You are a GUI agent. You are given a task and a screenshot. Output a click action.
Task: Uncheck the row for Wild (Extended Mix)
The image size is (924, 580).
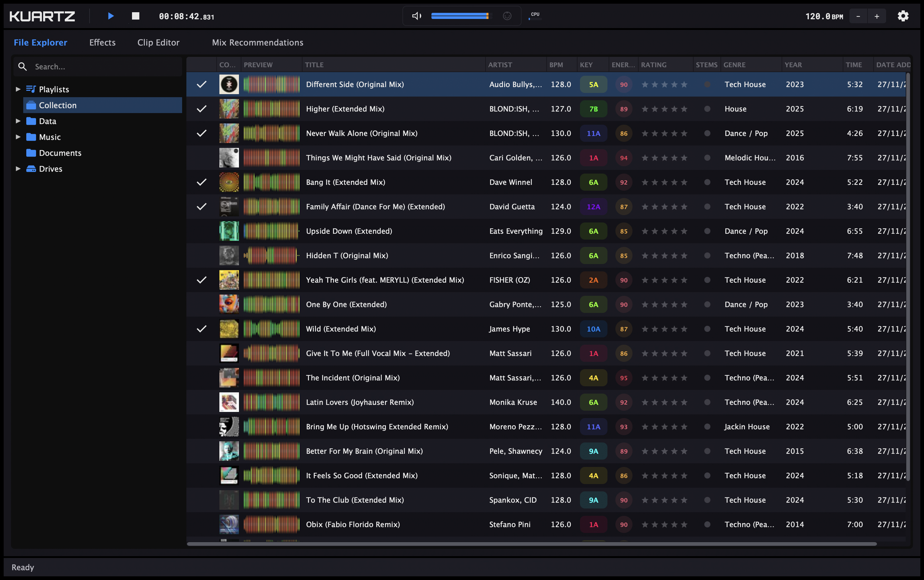(x=201, y=329)
